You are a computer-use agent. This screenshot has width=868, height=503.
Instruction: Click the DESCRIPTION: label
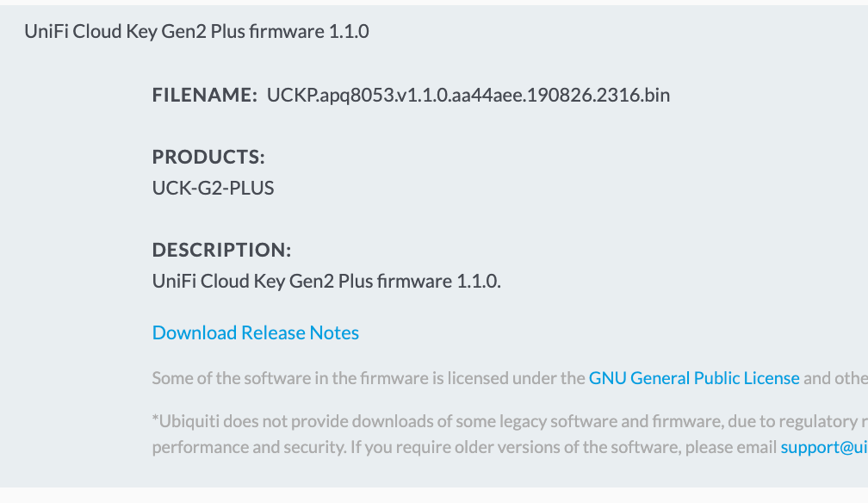click(221, 250)
